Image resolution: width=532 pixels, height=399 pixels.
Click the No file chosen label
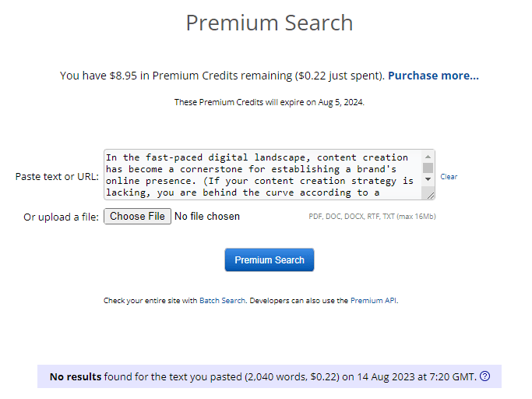tap(207, 217)
